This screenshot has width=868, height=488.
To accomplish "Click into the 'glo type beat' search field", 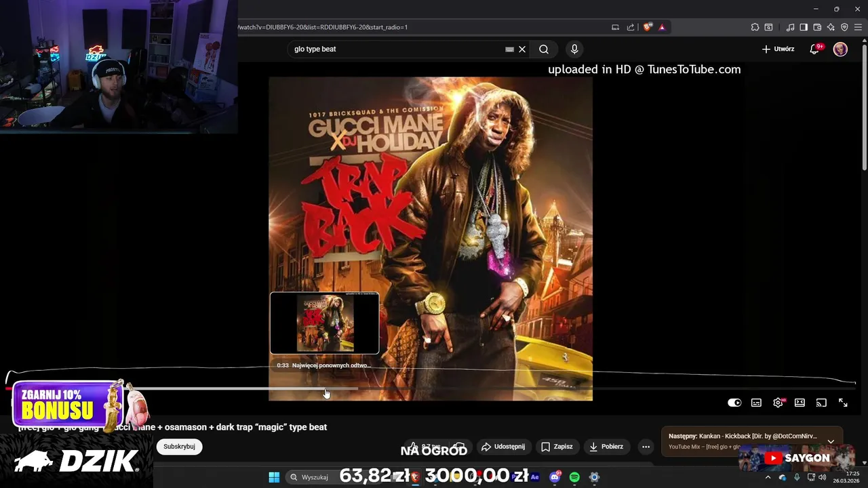I will tap(397, 49).
